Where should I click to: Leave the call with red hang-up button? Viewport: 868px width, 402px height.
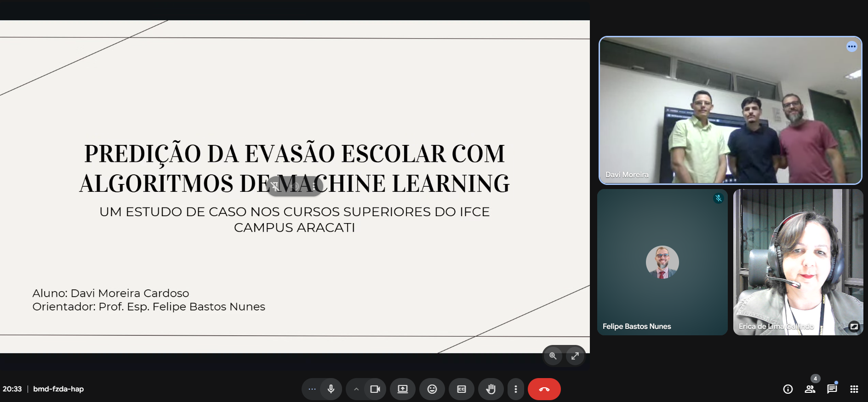544,389
